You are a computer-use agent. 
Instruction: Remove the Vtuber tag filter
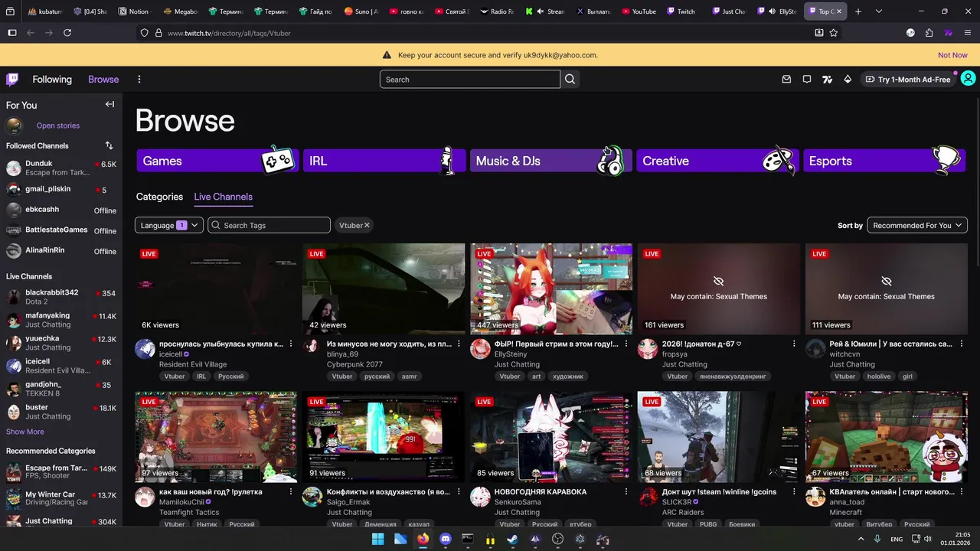pyautogui.click(x=367, y=225)
